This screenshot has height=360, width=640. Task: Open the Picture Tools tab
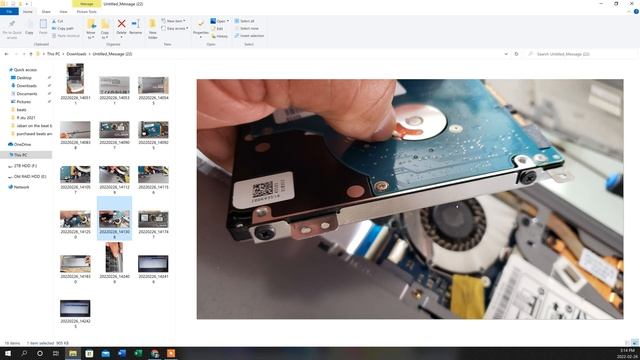coord(87,12)
